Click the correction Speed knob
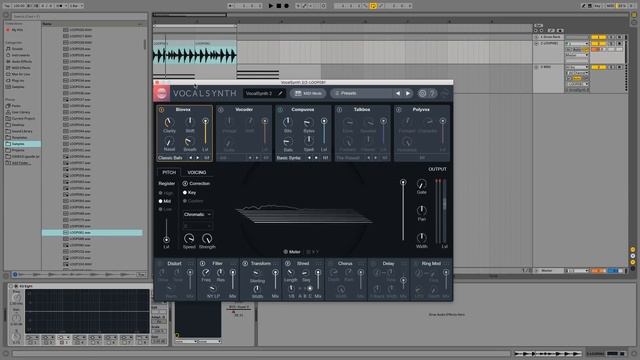 (x=189, y=238)
